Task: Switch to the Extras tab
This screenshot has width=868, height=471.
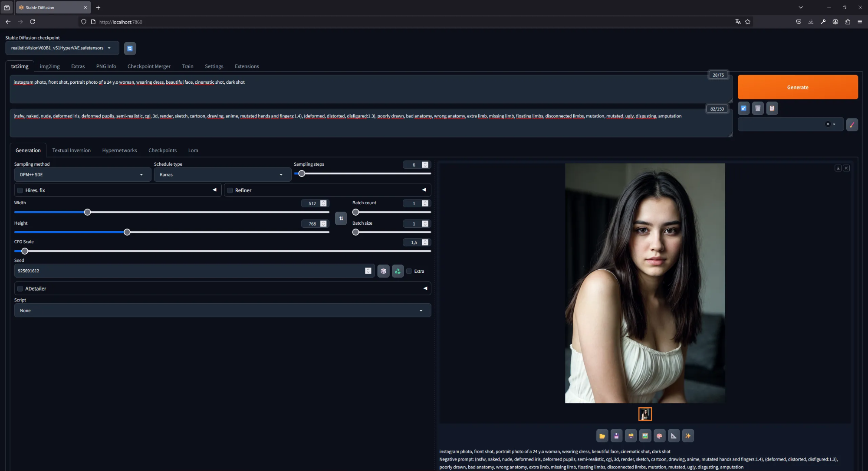Action: tap(78, 66)
